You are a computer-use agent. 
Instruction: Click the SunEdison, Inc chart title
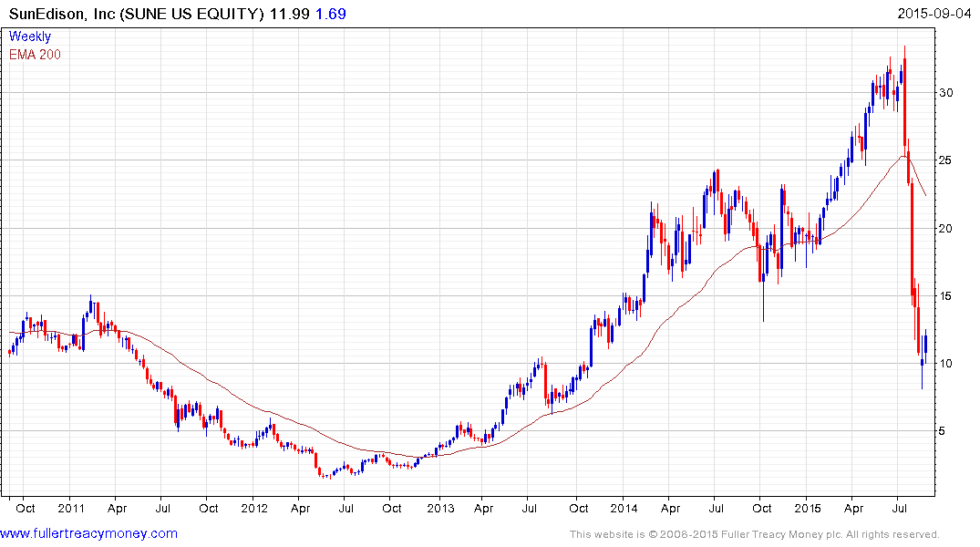pos(136,14)
